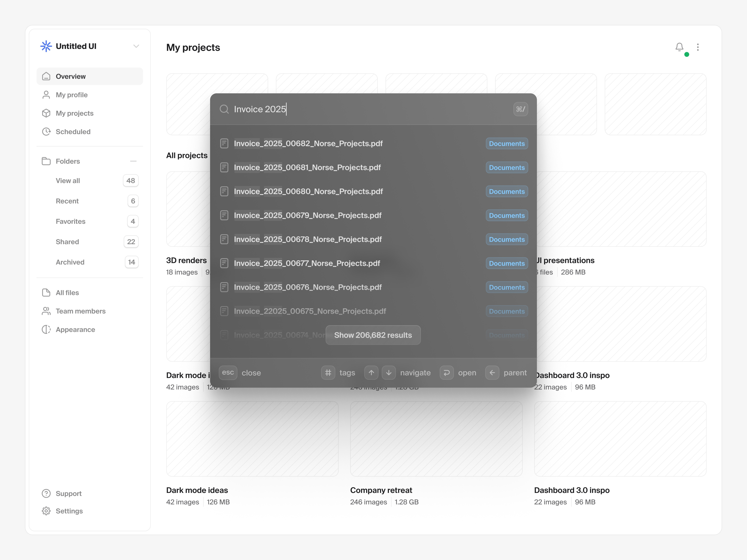The height and width of the screenshot is (560, 747).
Task: Click the tags hash icon in search footer
Action: pos(328,373)
